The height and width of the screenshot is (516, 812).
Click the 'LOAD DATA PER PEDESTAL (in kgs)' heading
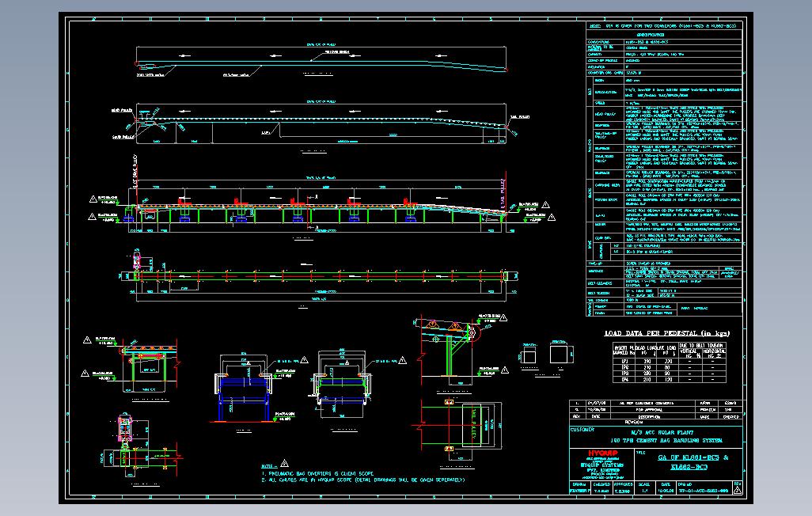tap(667, 334)
